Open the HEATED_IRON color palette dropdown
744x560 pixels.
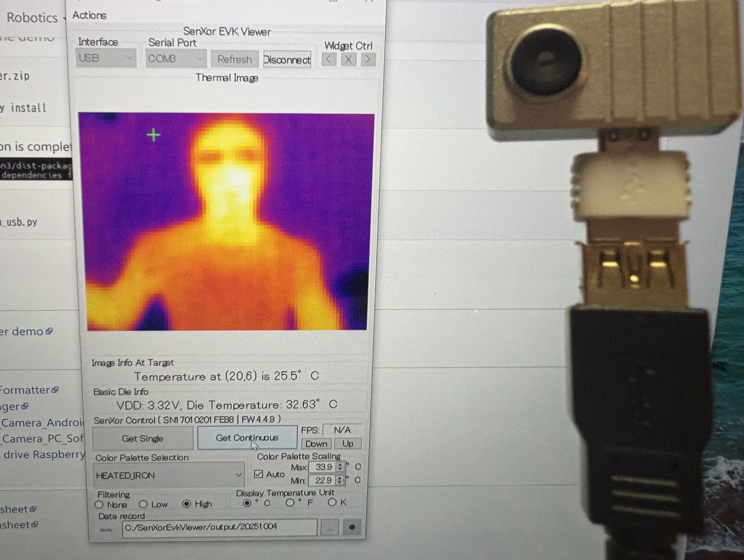coord(168,475)
